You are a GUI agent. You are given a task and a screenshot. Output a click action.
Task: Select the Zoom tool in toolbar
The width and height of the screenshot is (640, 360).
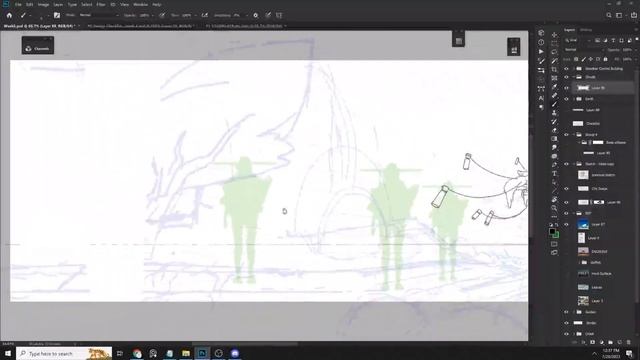click(554, 208)
